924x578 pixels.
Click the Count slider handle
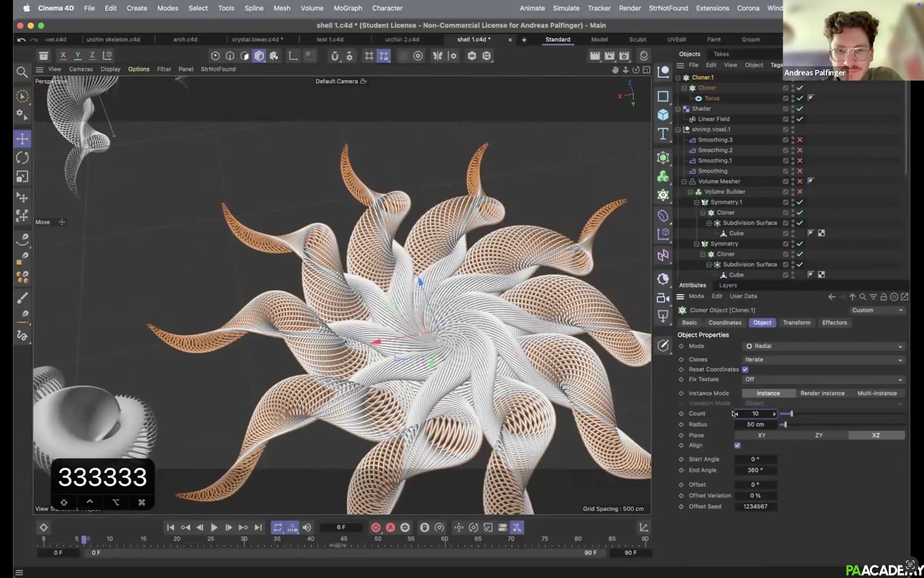pos(792,414)
